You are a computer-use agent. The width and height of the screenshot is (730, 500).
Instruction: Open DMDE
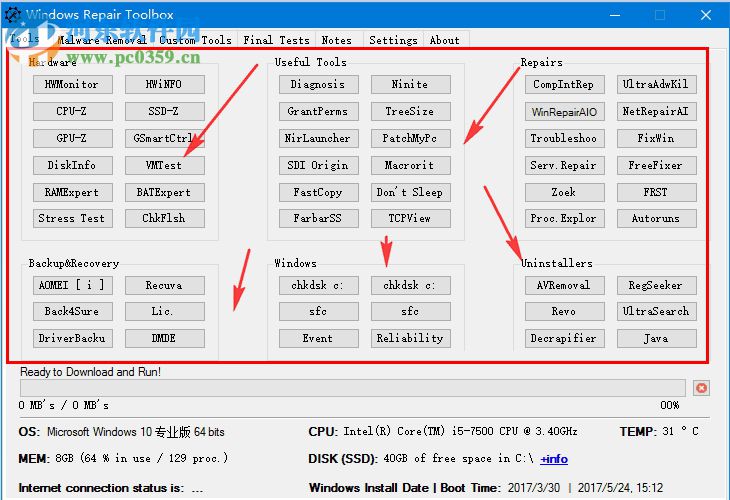click(x=164, y=338)
